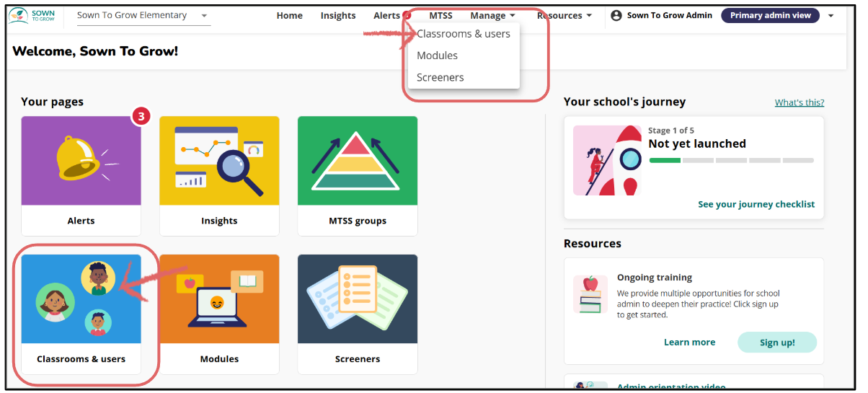The height and width of the screenshot is (393, 868).
Task: Click the Modules tile label
Action: (x=219, y=359)
